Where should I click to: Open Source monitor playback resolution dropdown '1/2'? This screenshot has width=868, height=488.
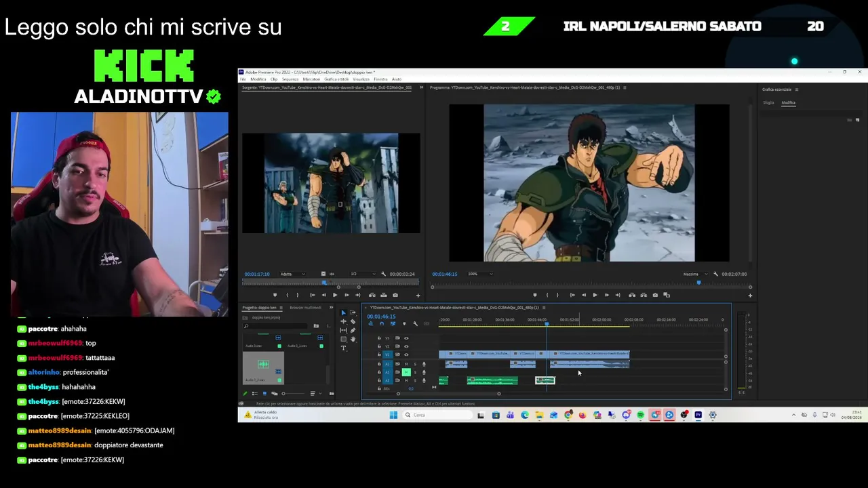[x=362, y=274]
